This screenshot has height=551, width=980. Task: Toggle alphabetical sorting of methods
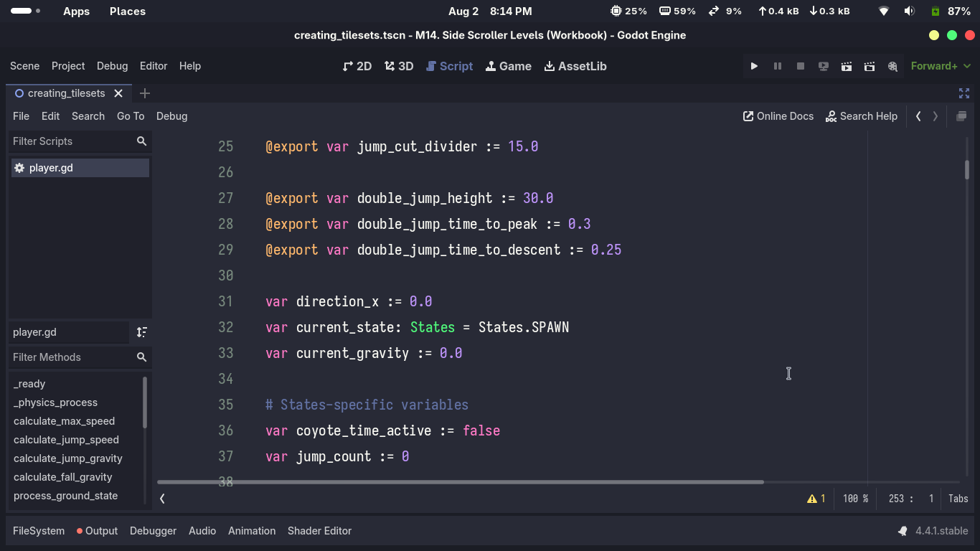[x=141, y=332]
